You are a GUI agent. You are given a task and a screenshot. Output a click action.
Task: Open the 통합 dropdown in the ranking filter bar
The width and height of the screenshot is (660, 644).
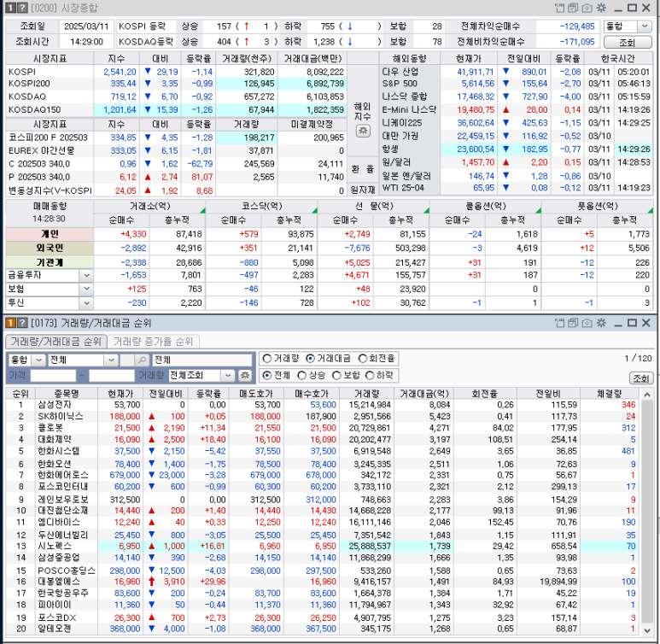[38, 360]
